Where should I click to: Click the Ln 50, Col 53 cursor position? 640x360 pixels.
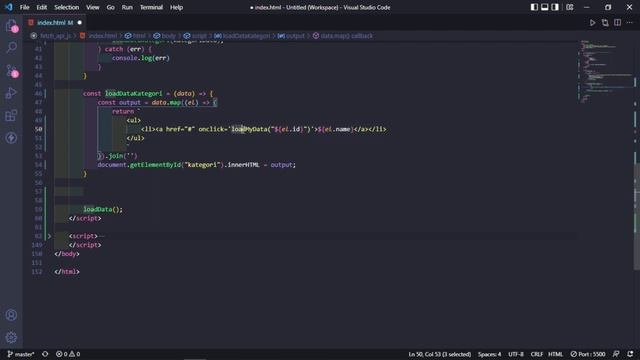440,354
